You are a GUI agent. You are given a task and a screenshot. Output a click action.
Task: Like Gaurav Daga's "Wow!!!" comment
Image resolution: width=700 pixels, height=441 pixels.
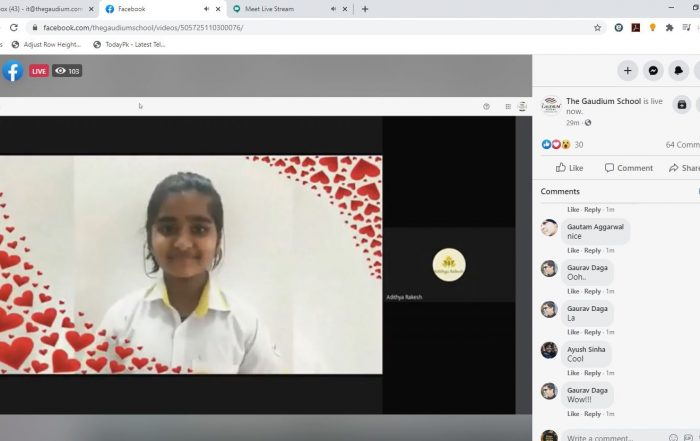pyautogui.click(x=573, y=414)
